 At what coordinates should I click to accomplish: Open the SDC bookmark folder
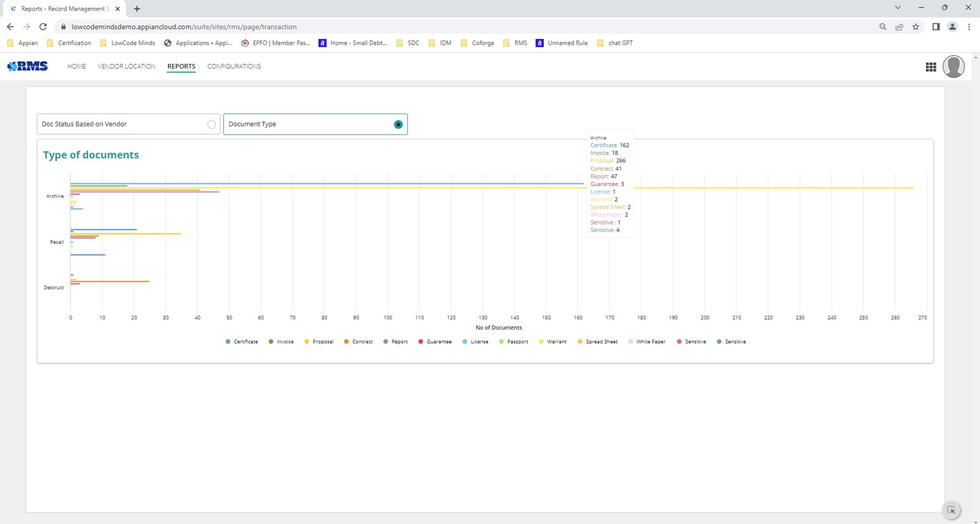pos(408,43)
